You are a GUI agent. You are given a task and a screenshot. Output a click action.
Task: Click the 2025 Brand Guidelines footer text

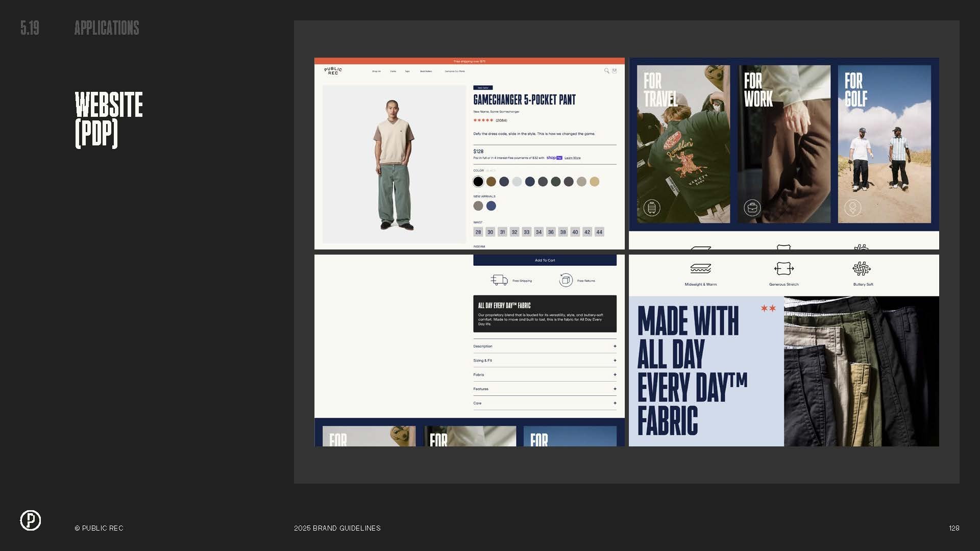tap(337, 528)
